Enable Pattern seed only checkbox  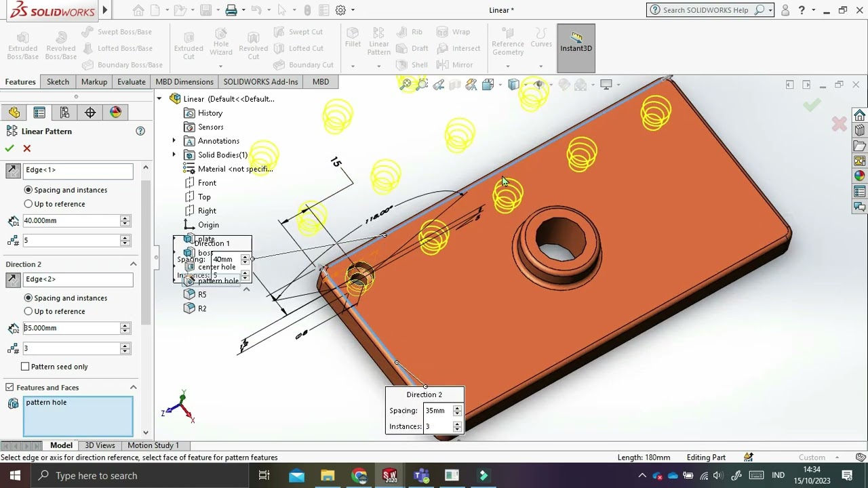click(x=25, y=367)
